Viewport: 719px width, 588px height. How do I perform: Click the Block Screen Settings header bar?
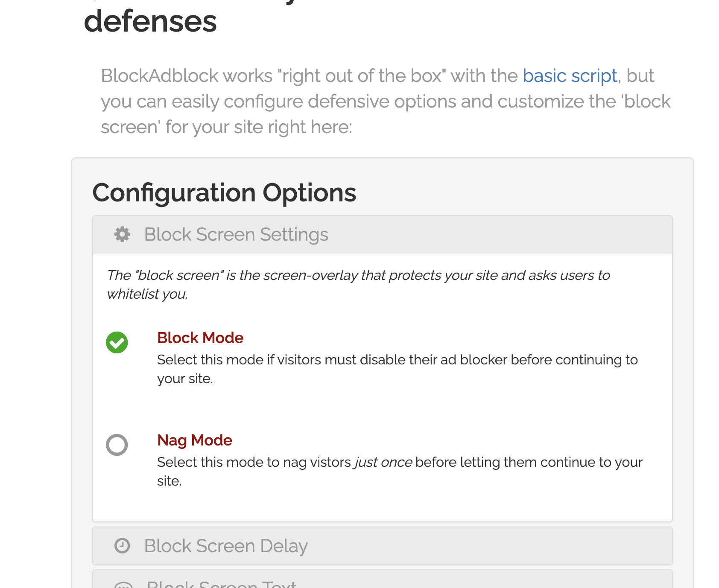(x=382, y=234)
